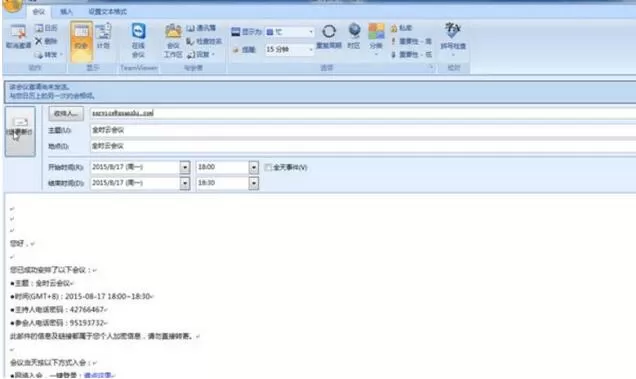Image resolution: width=636 pixels, height=379 pixels.
Task: Click the info bar about invitation not sent
Action: coord(320,91)
